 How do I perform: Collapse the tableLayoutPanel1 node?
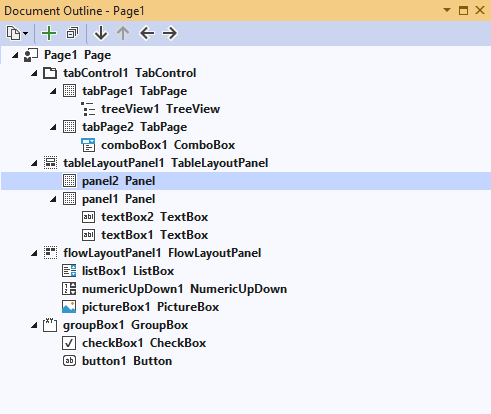pos(34,163)
